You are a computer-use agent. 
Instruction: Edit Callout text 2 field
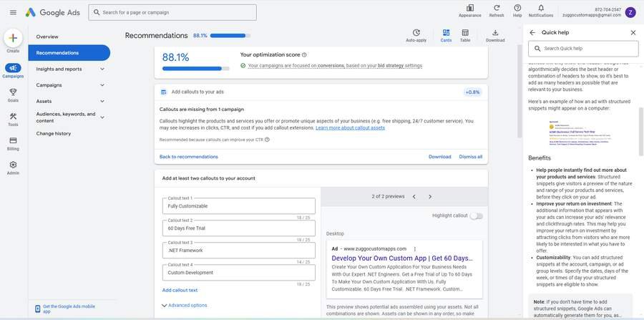click(x=238, y=228)
